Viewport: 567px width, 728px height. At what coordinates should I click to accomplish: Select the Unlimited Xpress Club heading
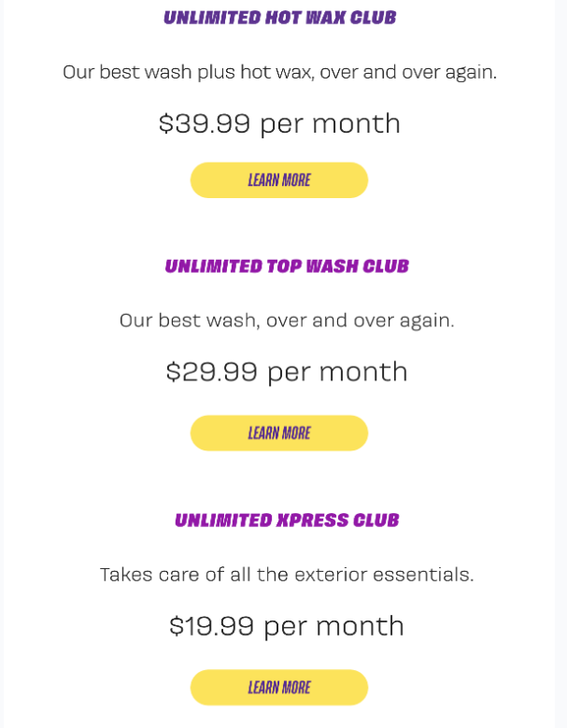tap(287, 521)
